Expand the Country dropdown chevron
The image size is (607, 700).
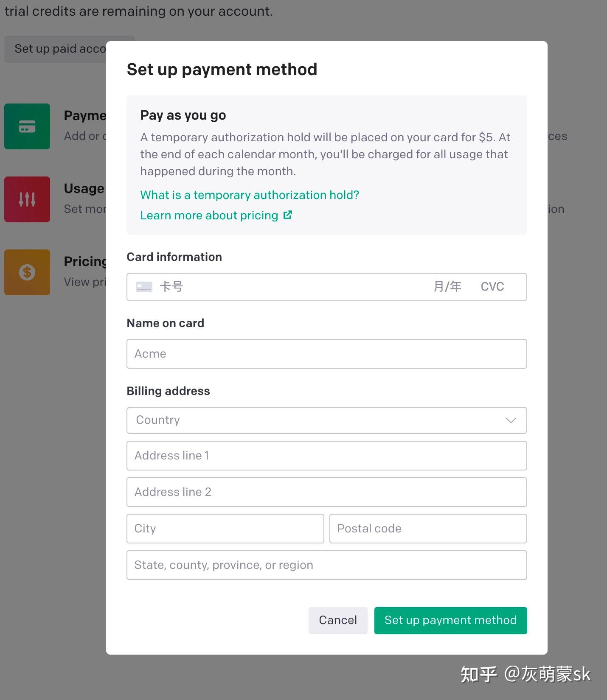[511, 420]
